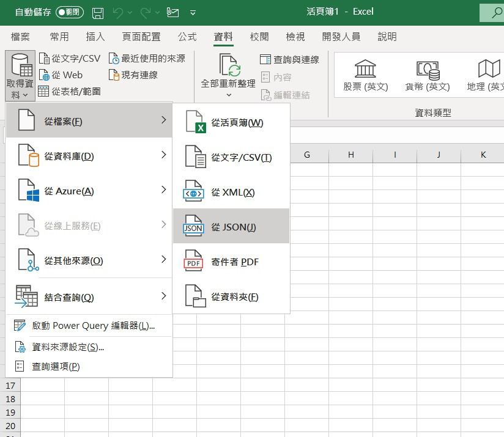Click the 取得資料 database icon button

click(20, 76)
